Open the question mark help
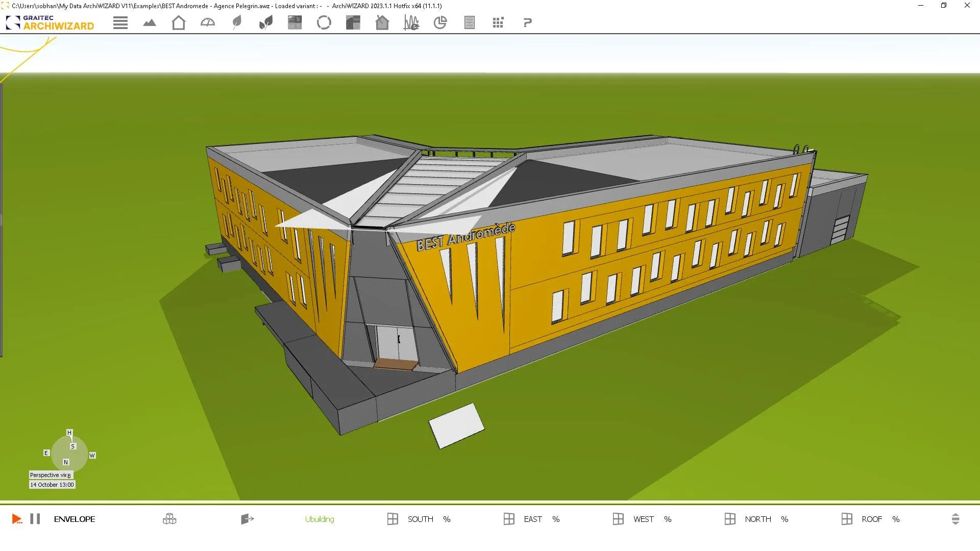 click(x=528, y=23)
